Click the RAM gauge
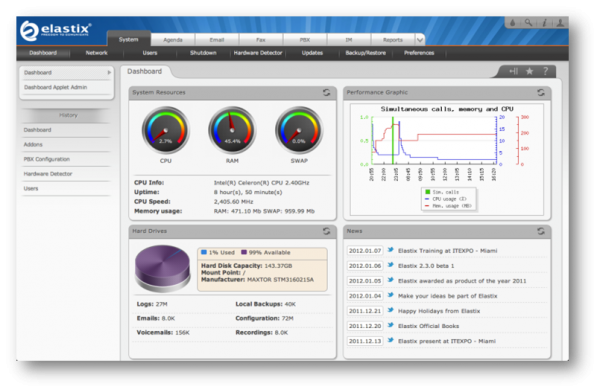This screenshot has width=600, height=392. [x=232, y=130]
